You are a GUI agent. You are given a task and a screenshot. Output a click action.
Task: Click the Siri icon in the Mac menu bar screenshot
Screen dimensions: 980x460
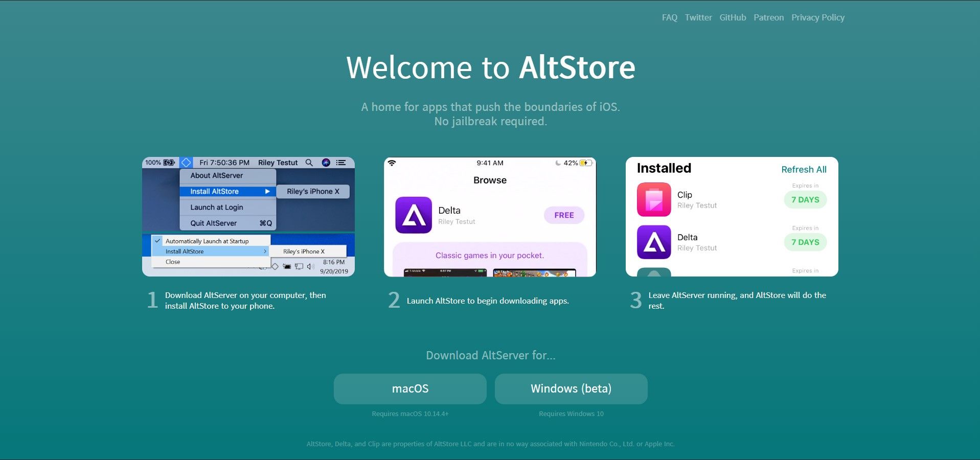coord(326,163)
